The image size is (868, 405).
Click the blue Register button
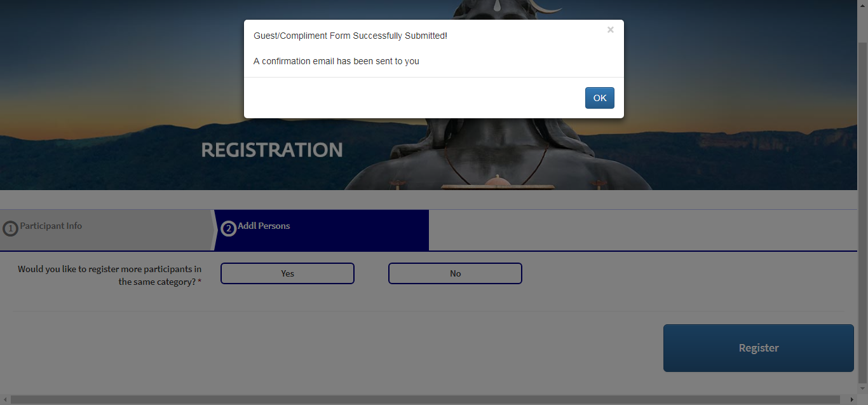(758, 348)
